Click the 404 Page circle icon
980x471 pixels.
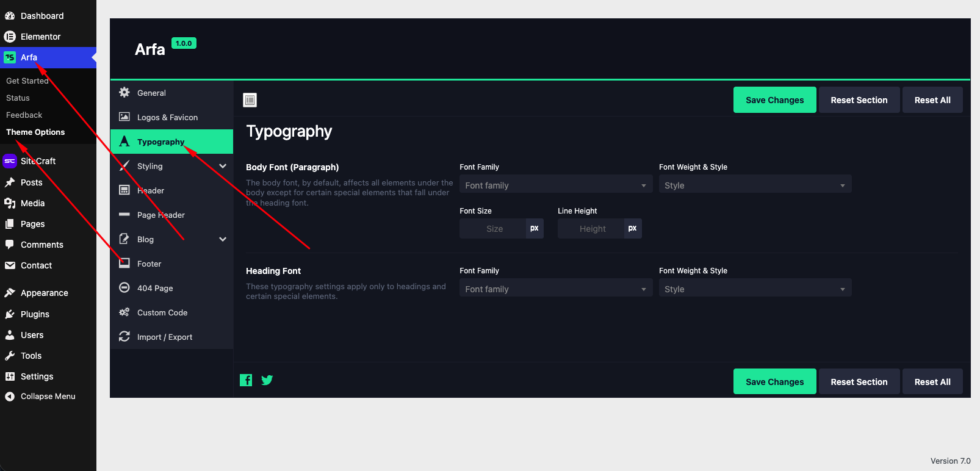(x=124, y=288)
